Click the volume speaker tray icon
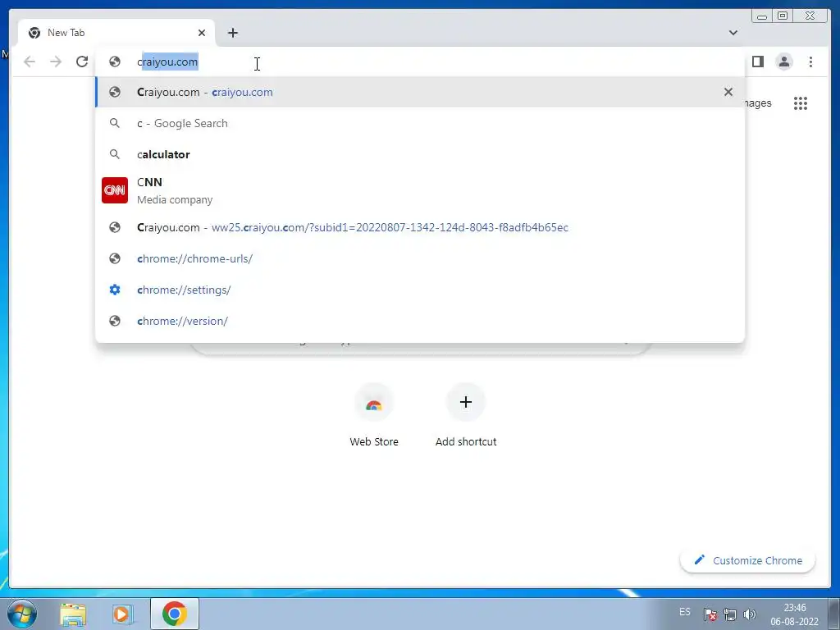Screen dimensions: 840x630 click(x=750, y=614)
